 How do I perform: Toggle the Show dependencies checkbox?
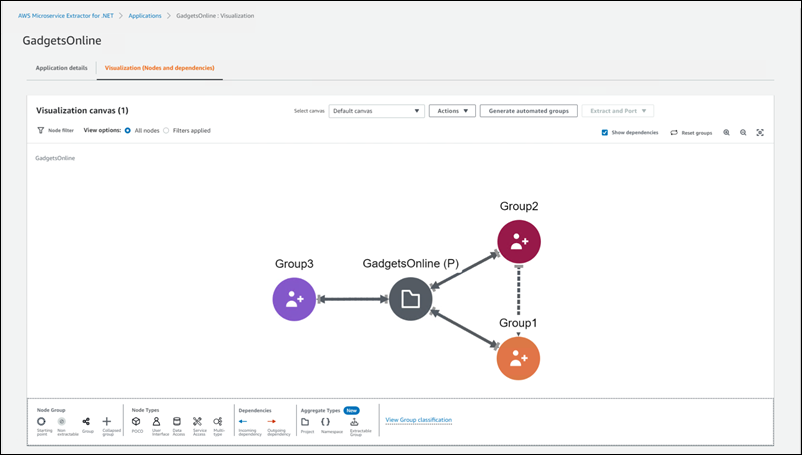coord(605,132)
